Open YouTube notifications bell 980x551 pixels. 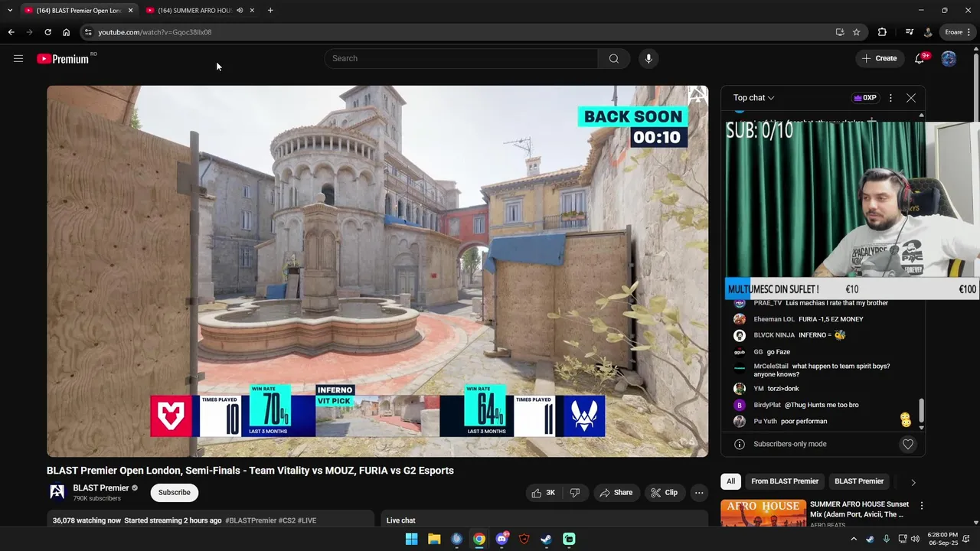pyautogui.click(x=920, y=58)
